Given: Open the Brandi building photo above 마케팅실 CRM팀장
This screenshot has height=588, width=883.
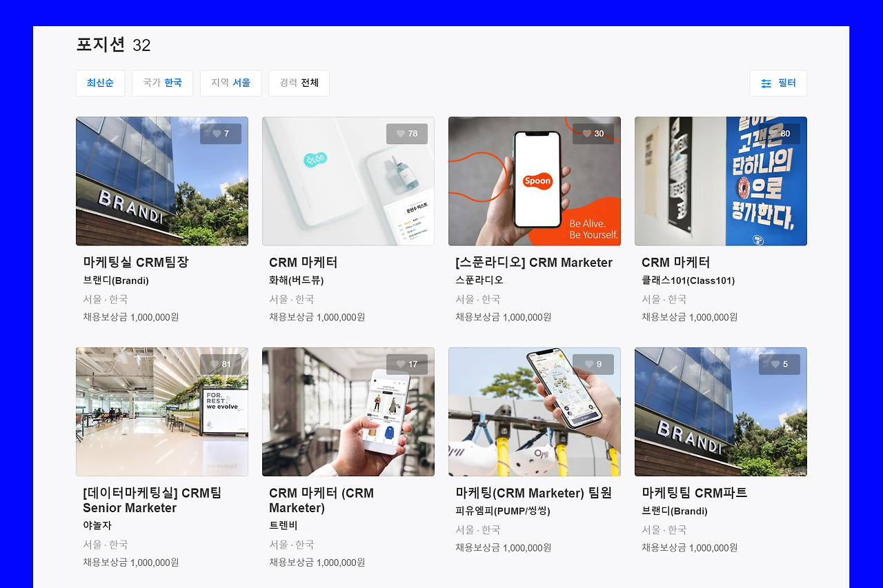Looking at the screenshot, I should [162, 181].
